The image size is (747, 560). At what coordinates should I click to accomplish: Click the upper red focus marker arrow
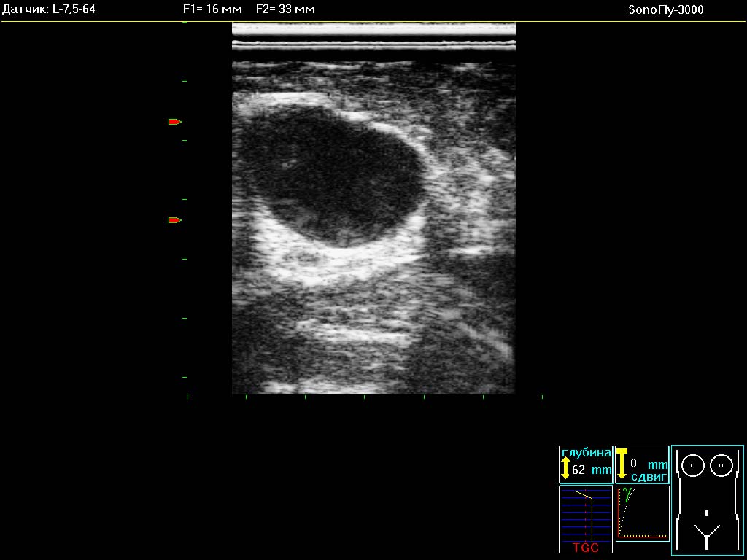174,122
